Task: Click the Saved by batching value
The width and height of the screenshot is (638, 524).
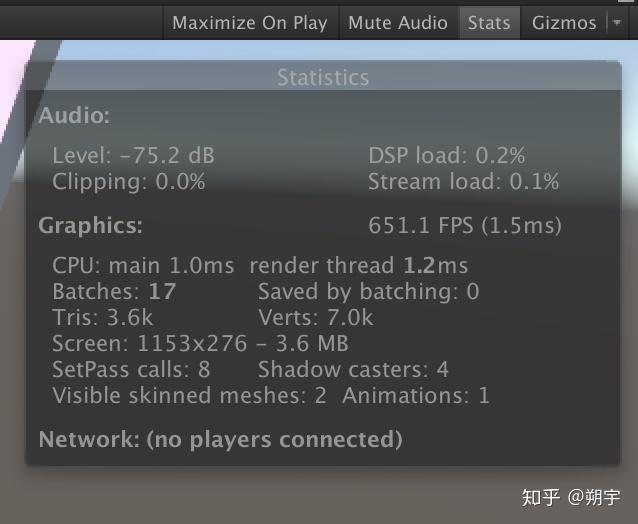Action: (369, 291)
